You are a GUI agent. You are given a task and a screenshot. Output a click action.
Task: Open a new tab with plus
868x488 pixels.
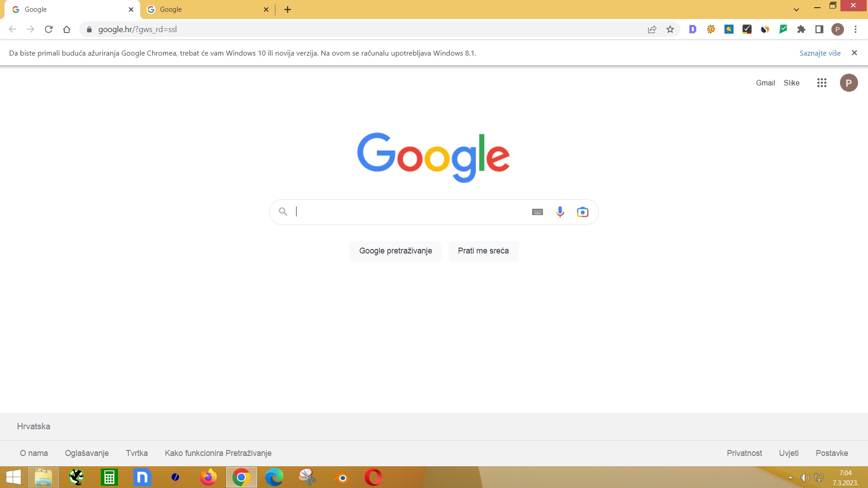click(288, 9)
